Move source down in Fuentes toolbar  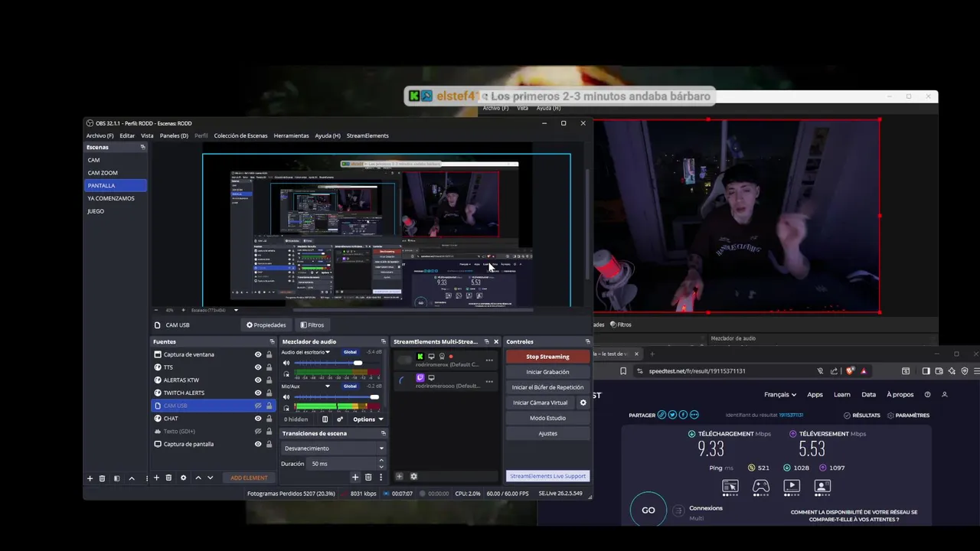coord(211,478)
